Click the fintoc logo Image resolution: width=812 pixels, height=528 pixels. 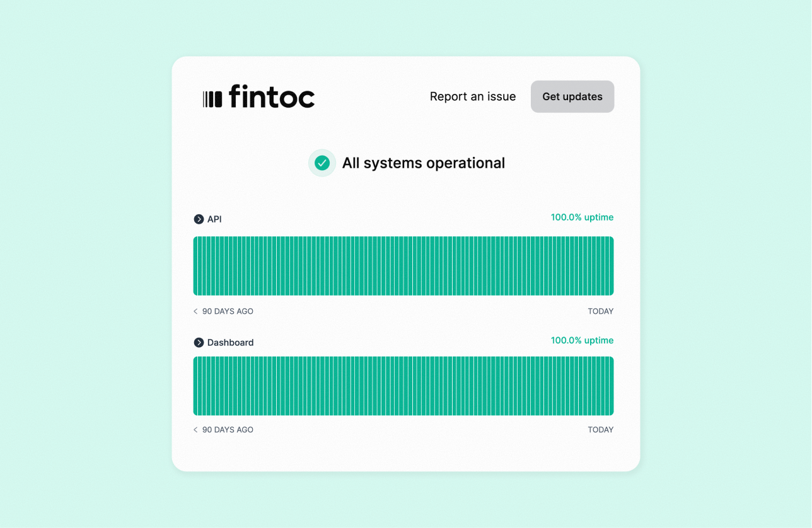258,96
